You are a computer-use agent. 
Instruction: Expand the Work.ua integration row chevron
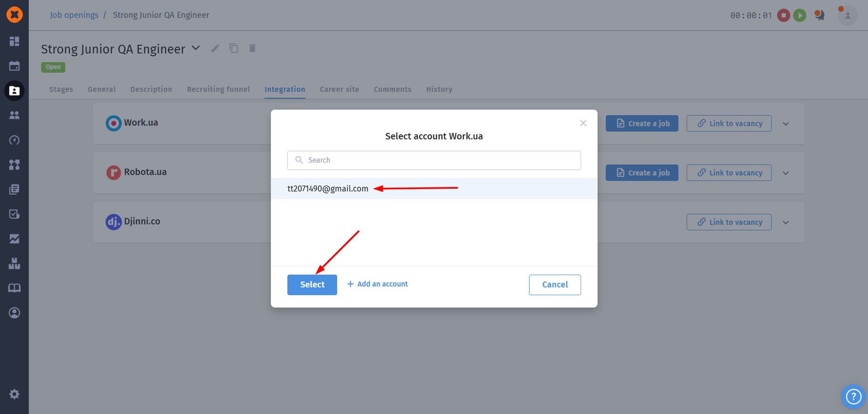(x=786, y=124)
